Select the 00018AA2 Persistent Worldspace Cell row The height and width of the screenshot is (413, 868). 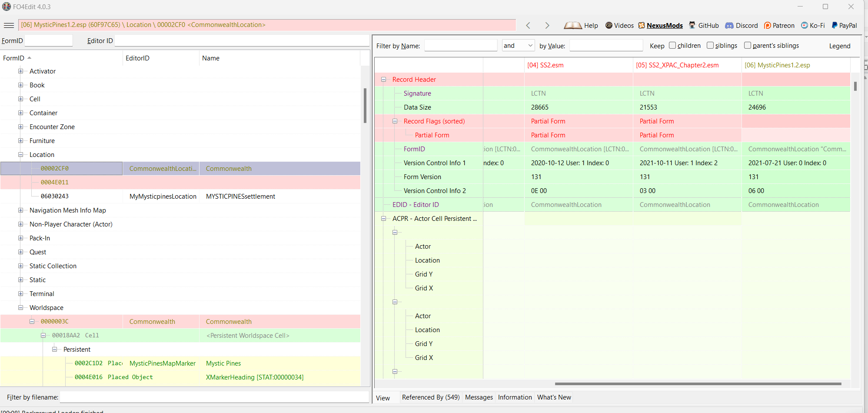click(180, 335)
